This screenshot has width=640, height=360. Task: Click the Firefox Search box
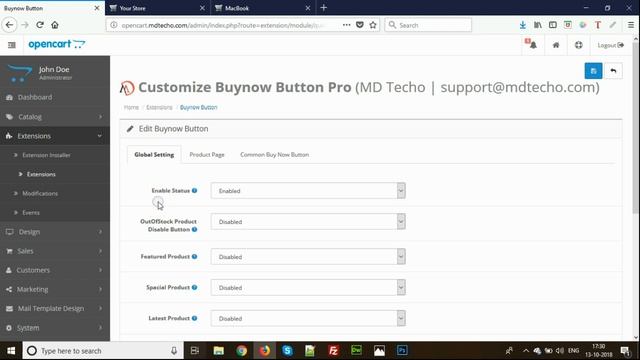(428, 25)
